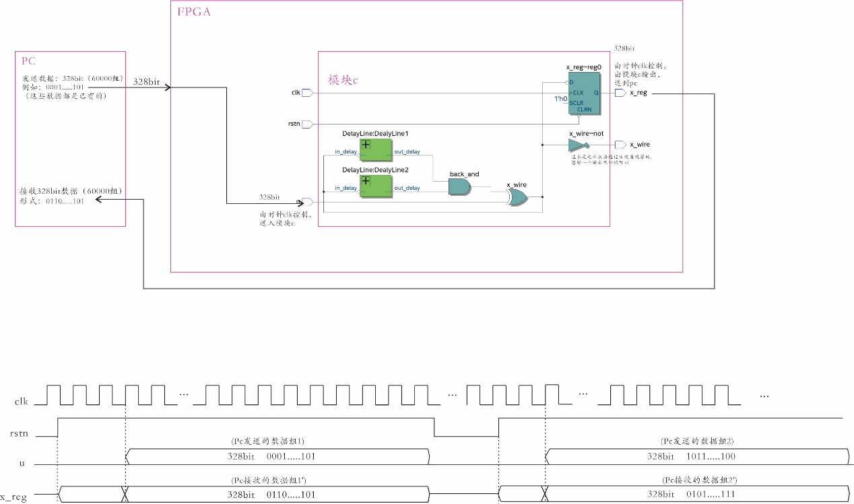Viewport: 854px width, 504px height.
Task: Click the 由时钟clk控制, 送入模块c note
Action: 286,219
